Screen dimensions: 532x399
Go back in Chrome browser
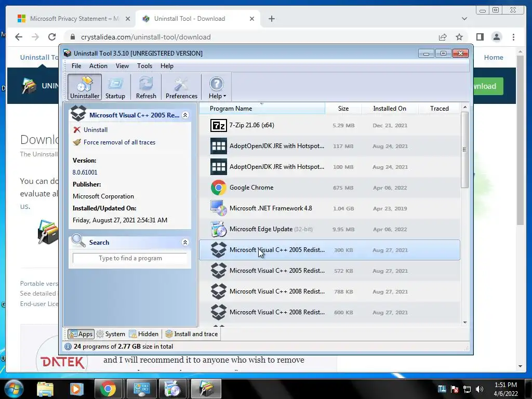pyautogui.click(x=19, y=37)
